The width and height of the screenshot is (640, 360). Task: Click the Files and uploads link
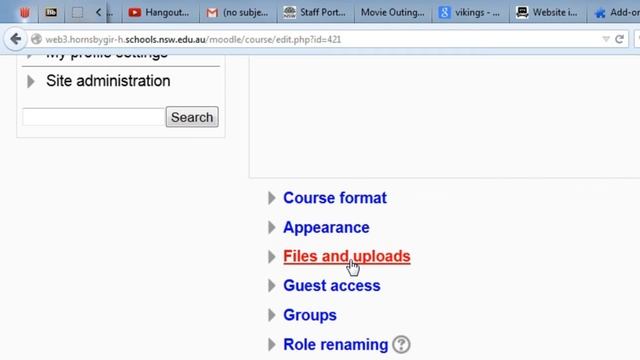tap(347, 256)
